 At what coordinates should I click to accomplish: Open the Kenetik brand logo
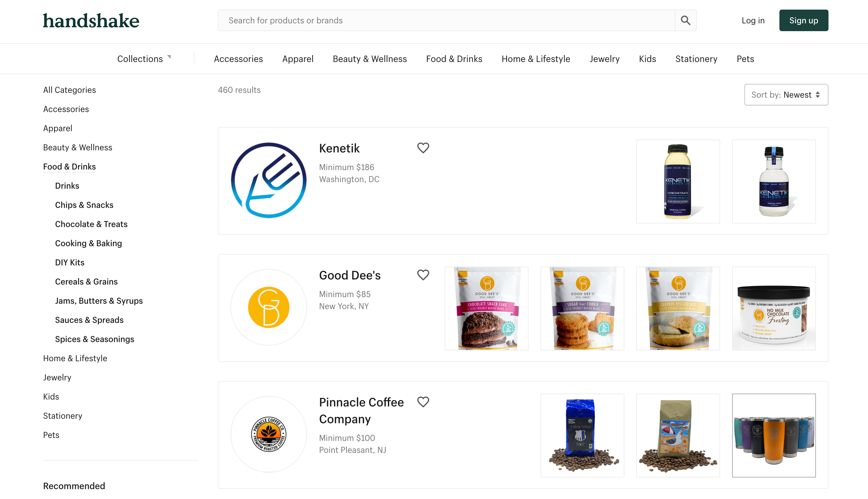[x=269, y=180]
